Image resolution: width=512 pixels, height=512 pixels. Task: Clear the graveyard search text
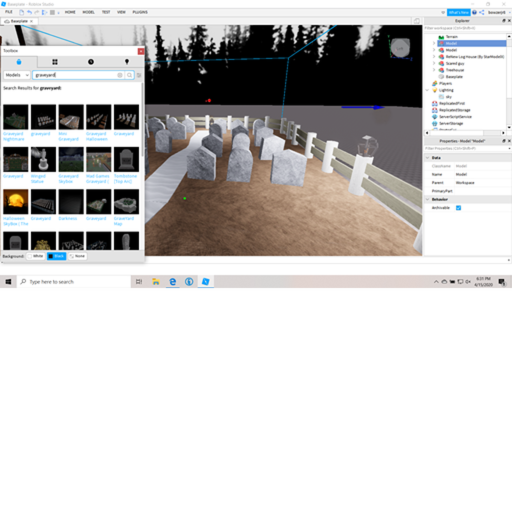(x=120, y=75)
